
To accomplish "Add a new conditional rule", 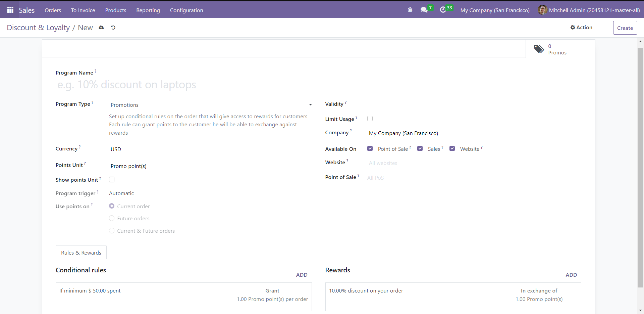I will click(x=302, y=275).
